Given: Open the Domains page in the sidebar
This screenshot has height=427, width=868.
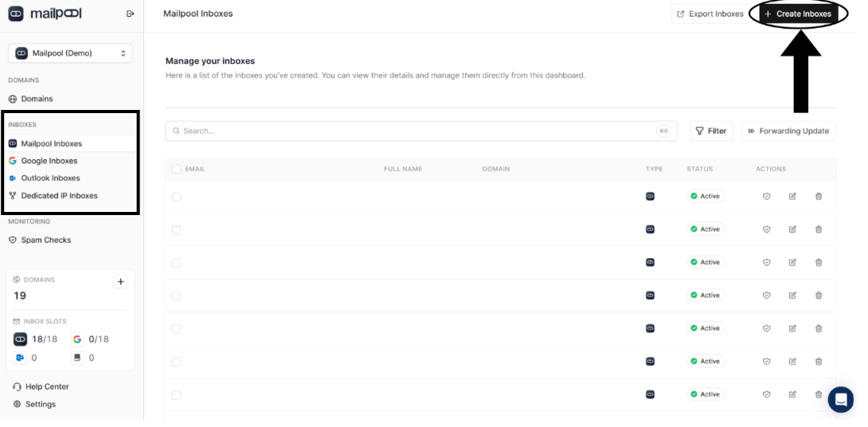Looking at the screenshot, I should (37, 99).
